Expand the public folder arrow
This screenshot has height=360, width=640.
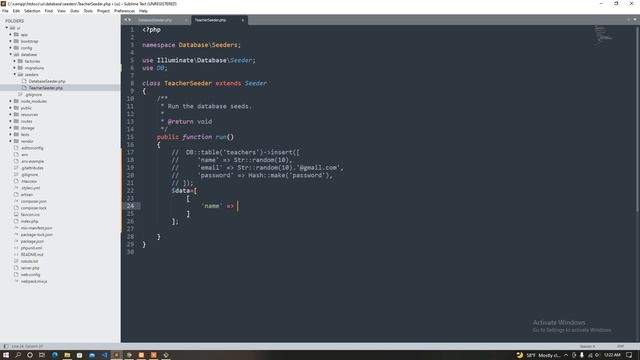[11, 108]
